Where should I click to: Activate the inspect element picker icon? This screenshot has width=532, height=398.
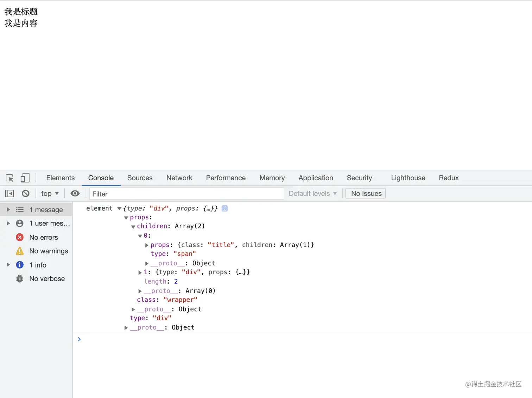(10, 178)
